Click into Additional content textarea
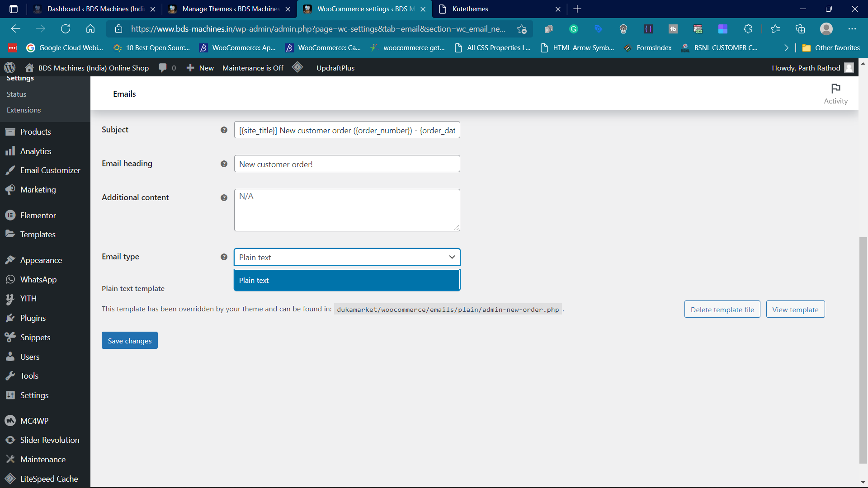 (x=347, y=210)
